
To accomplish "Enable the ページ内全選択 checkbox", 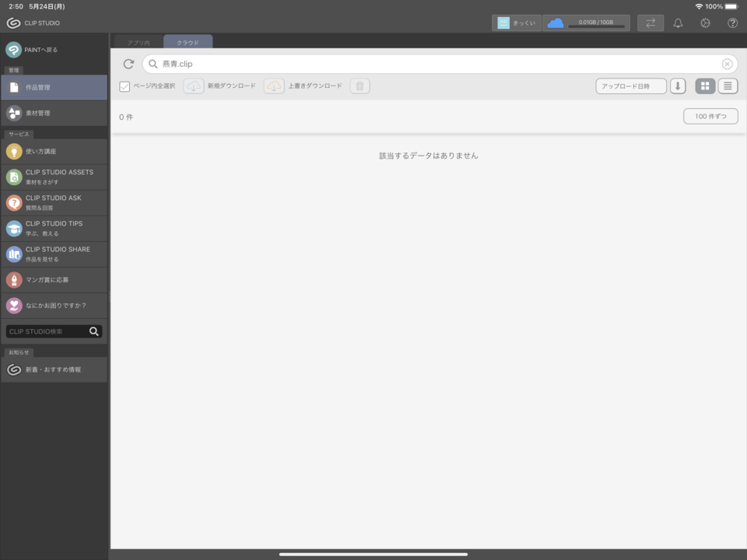I will click(x=124, y=86).
